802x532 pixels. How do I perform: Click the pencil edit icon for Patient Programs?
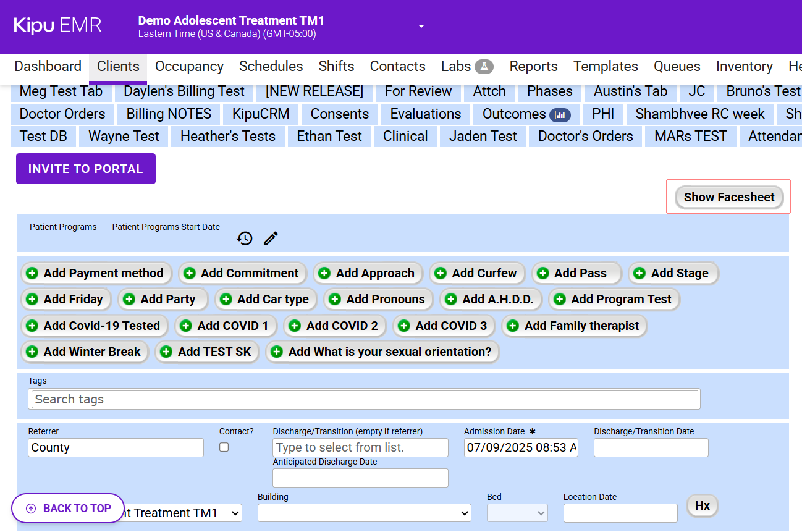[271, 239]
